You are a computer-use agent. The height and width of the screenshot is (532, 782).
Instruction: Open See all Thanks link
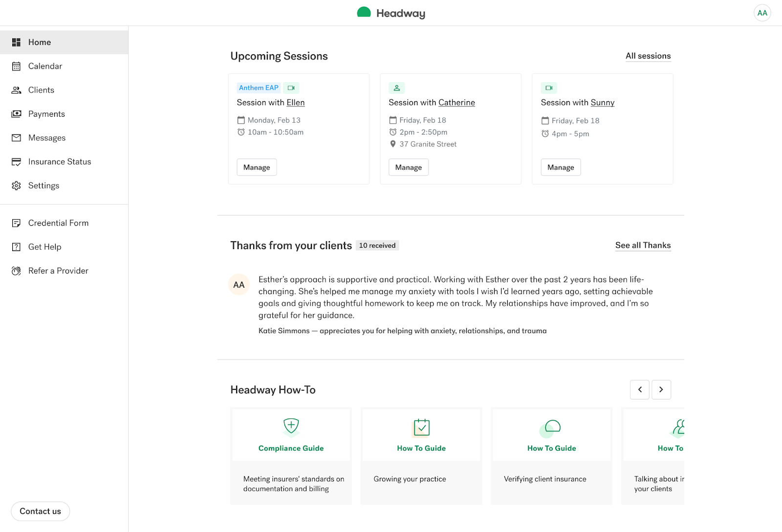click(643, 245)
